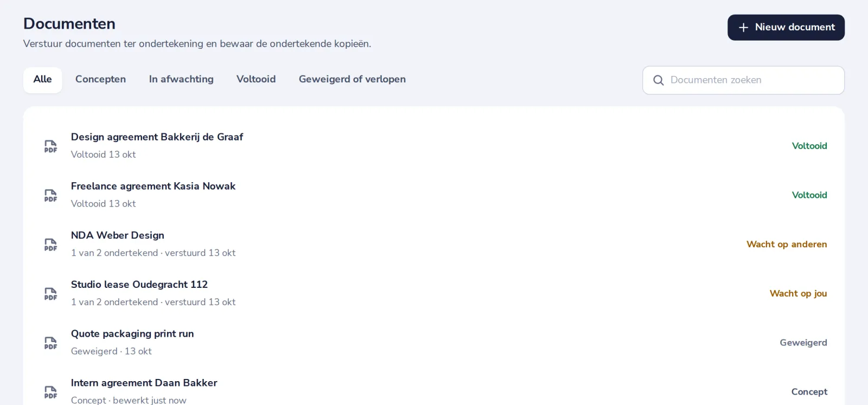
Task: Click the plus icon on Nieuw document
Action: 743,27
